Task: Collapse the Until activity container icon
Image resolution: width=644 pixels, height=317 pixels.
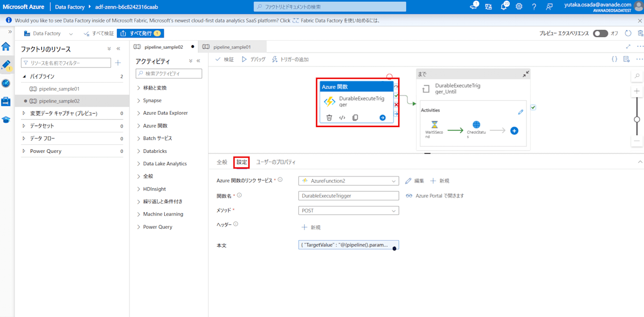Action: coord(526,74)
